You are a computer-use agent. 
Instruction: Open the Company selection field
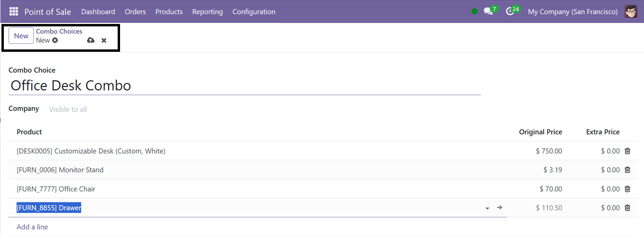[x=144, y=109]
